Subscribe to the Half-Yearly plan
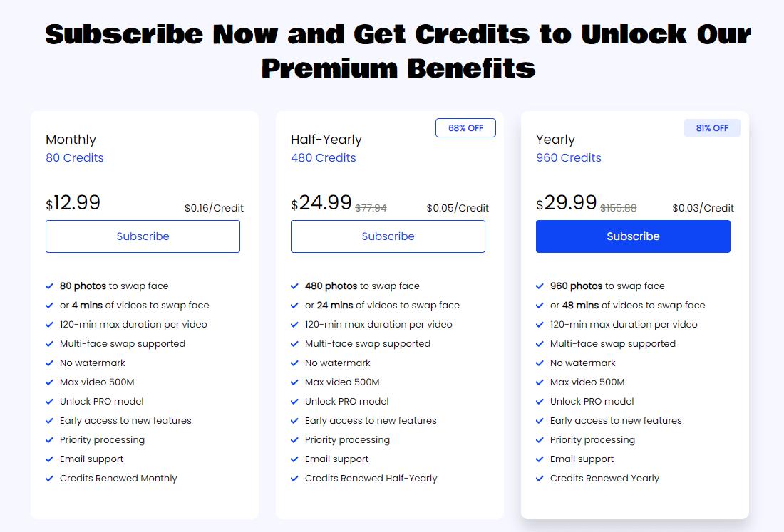The image size is (784, 532). coord(388,236)
